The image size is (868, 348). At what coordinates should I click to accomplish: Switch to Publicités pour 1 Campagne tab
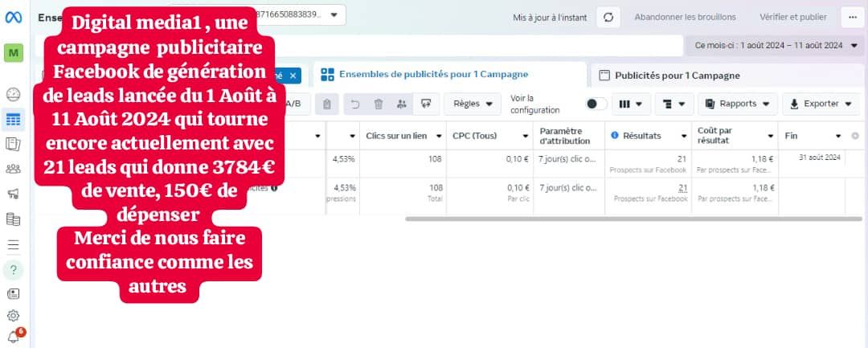point(727,76)
